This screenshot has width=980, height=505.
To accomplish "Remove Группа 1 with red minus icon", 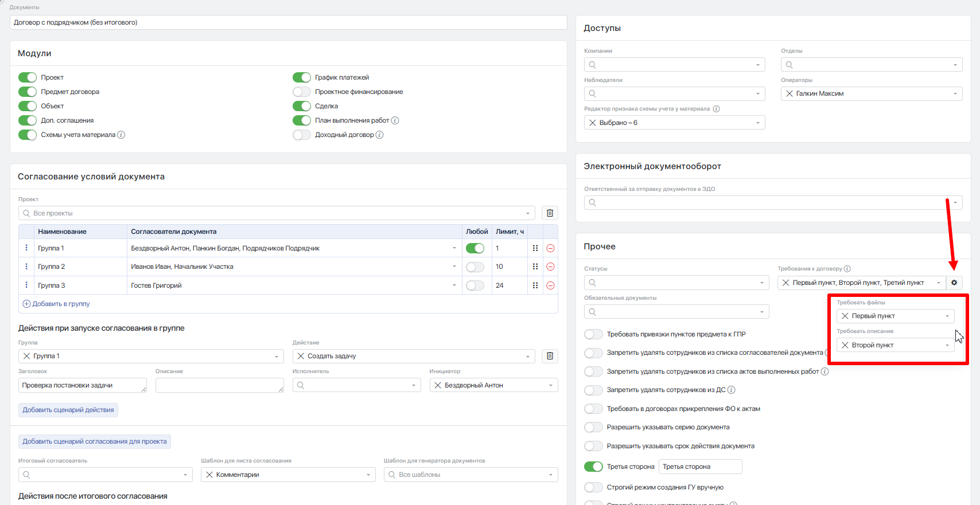I will pyautogui.click(x=550, y=248).
